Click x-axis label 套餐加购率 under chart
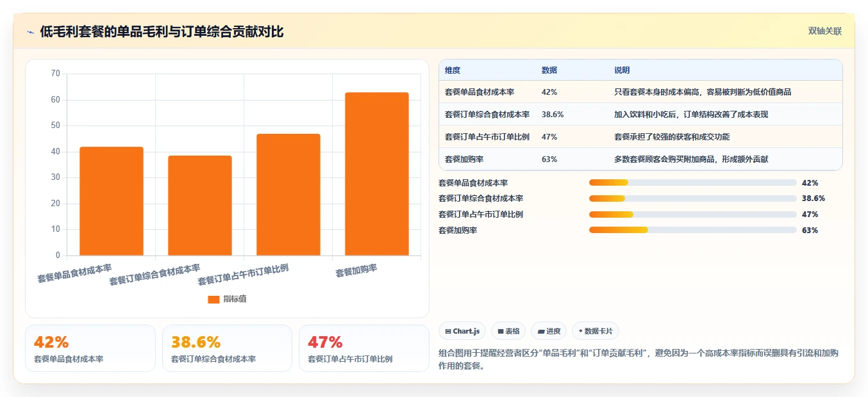 (356, 271)
